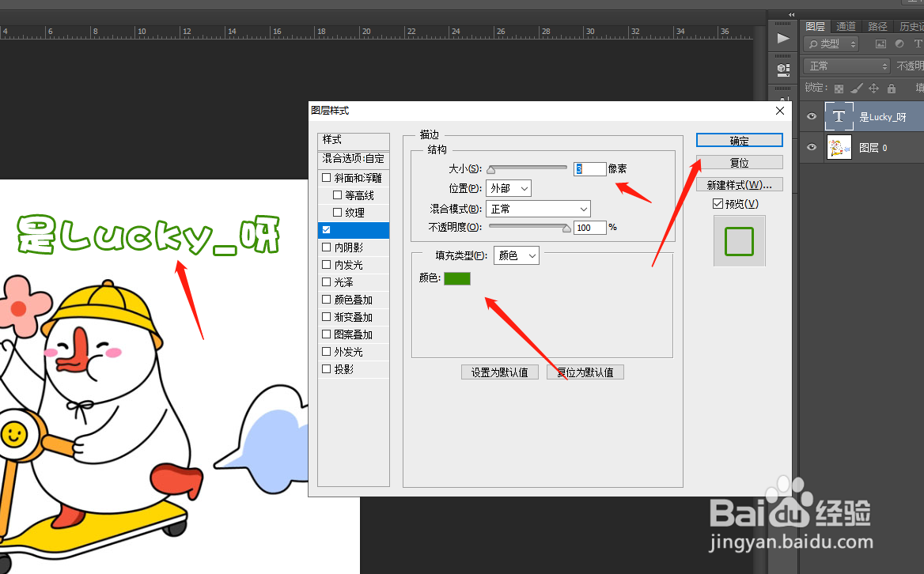This screenshot has width=924, height=574.
Task: Enable 颜色叠加 checkbox
Action: coord(327,299)
